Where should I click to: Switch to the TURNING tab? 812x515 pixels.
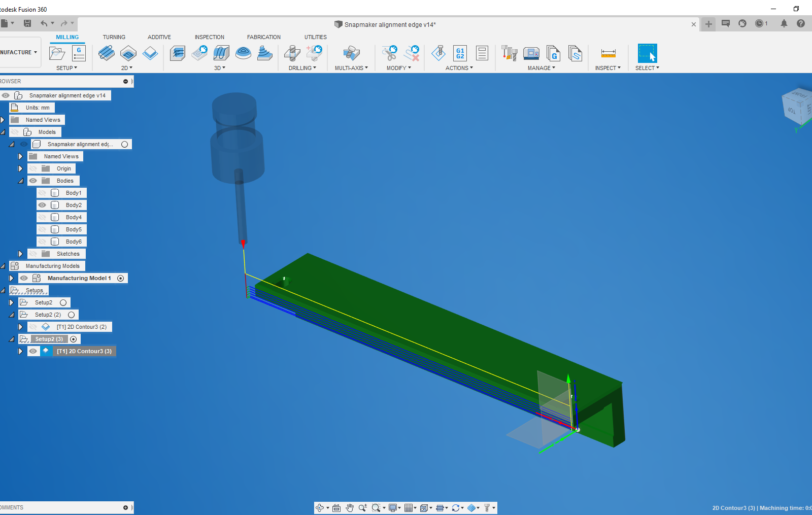(114, 37)
